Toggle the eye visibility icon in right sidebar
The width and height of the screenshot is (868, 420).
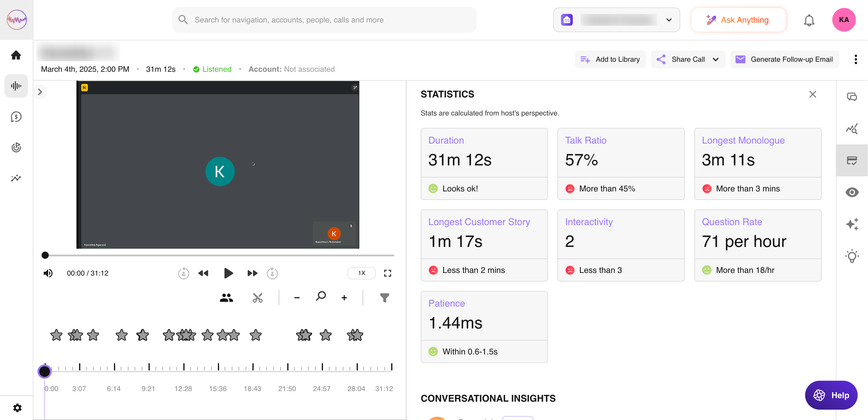(x=851, y=193)
